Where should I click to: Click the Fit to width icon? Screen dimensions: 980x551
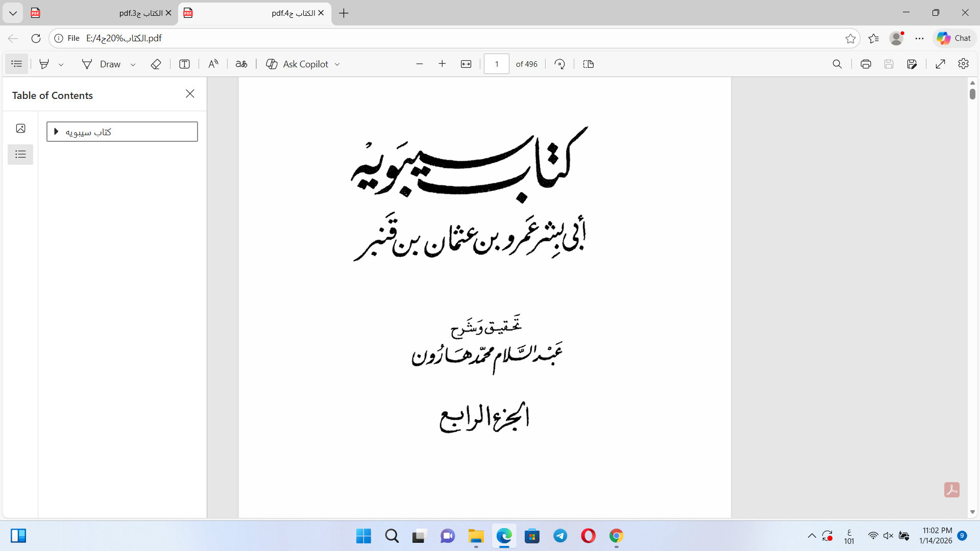click(466, 64)
